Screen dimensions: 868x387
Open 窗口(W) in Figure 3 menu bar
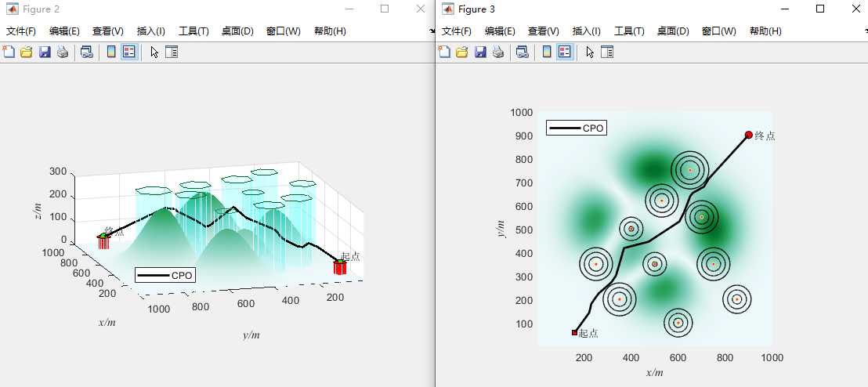719,31
